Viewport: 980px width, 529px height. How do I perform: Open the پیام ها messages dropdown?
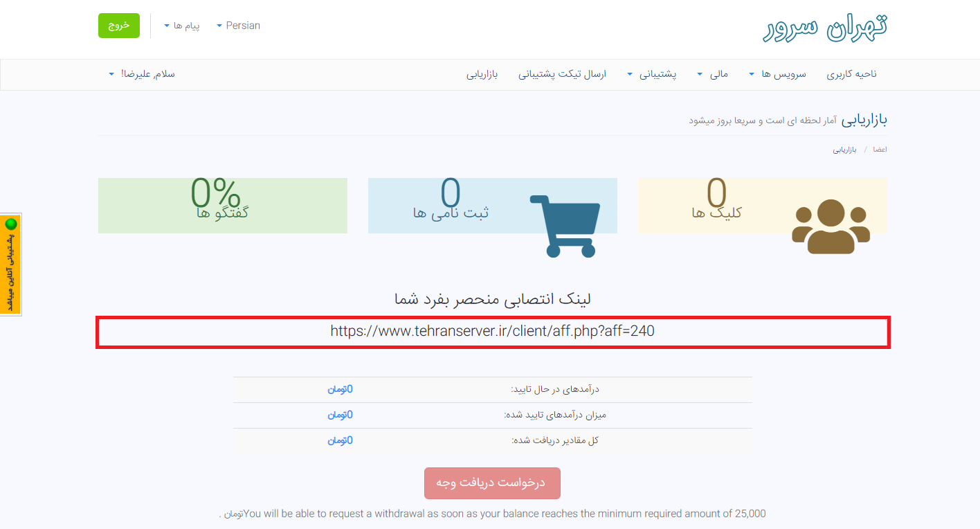coord(182,26)
